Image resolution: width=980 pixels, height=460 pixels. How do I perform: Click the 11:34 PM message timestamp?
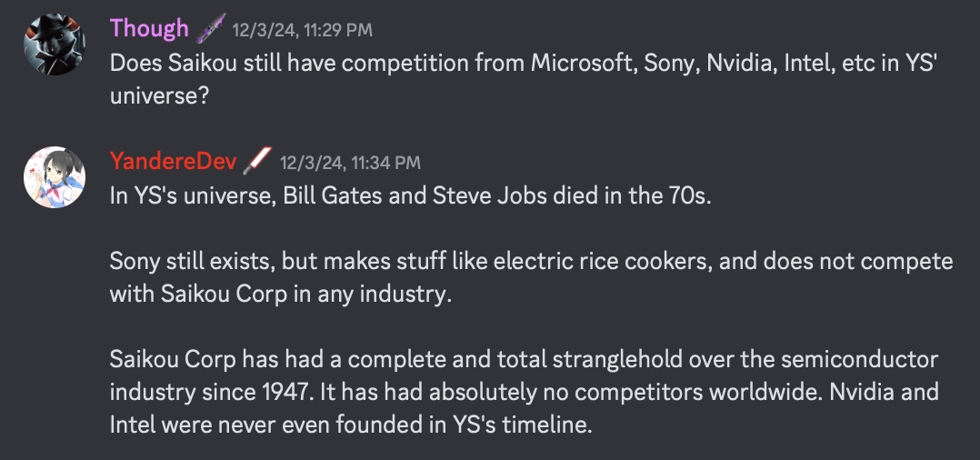coord(350,163)
